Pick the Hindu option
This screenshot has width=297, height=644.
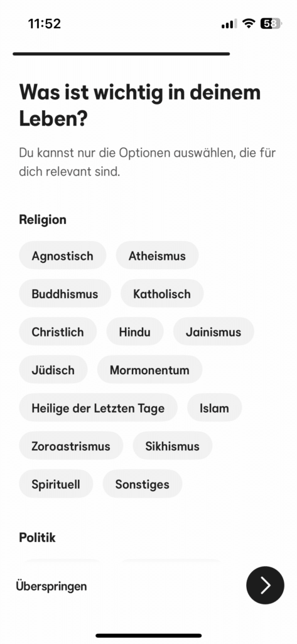[135, 331]
